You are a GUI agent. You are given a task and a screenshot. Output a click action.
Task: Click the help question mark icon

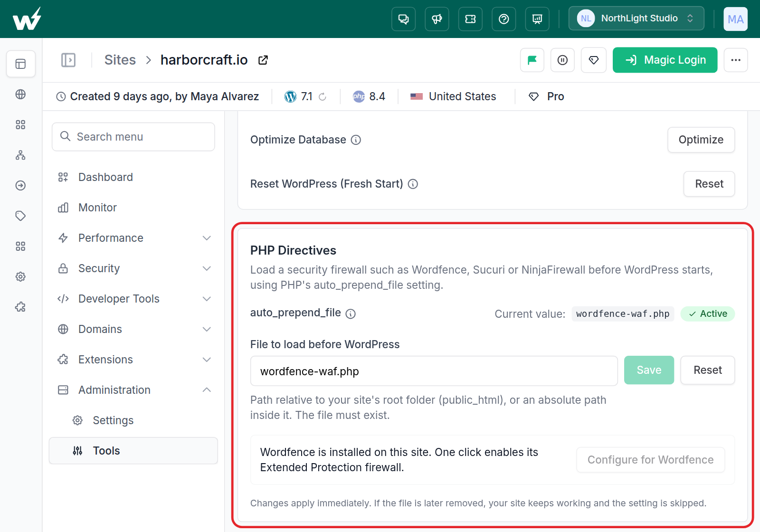click(x=504, y=19)
